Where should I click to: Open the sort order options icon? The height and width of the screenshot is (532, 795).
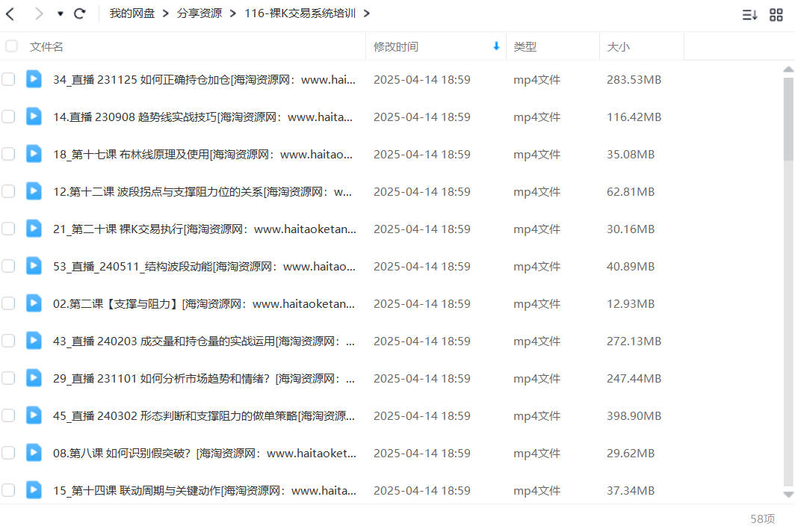tap(749, 15)
